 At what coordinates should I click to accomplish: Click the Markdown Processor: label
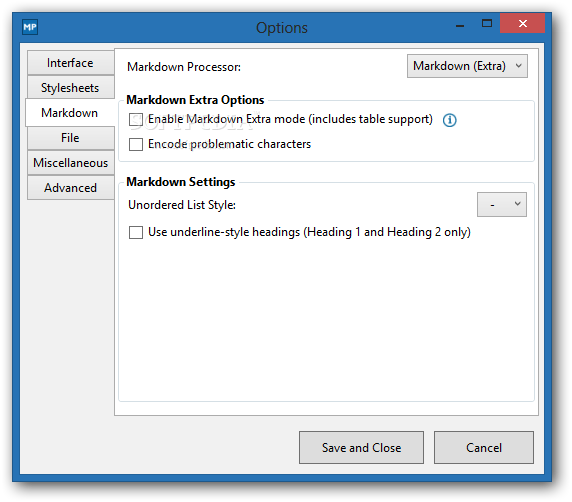pyautogui.click(x=184, y=67)
